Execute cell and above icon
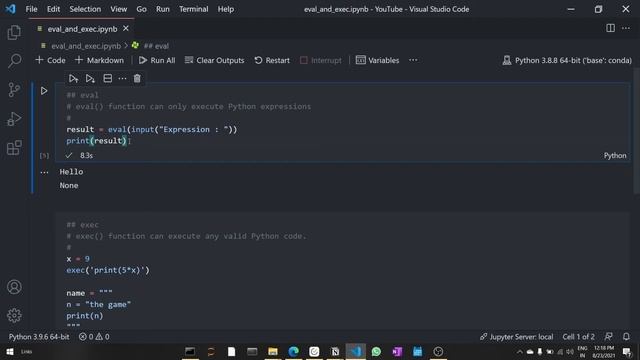 tap(73, 78)
